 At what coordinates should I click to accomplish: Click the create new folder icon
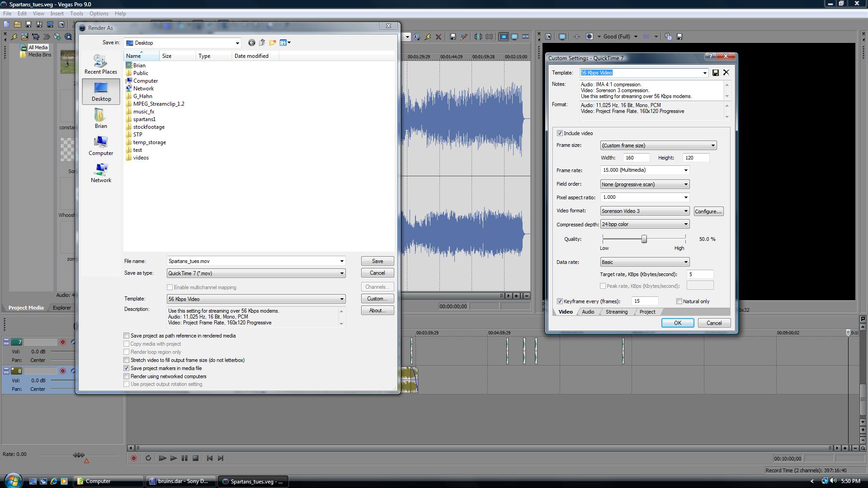click(273, 43)
